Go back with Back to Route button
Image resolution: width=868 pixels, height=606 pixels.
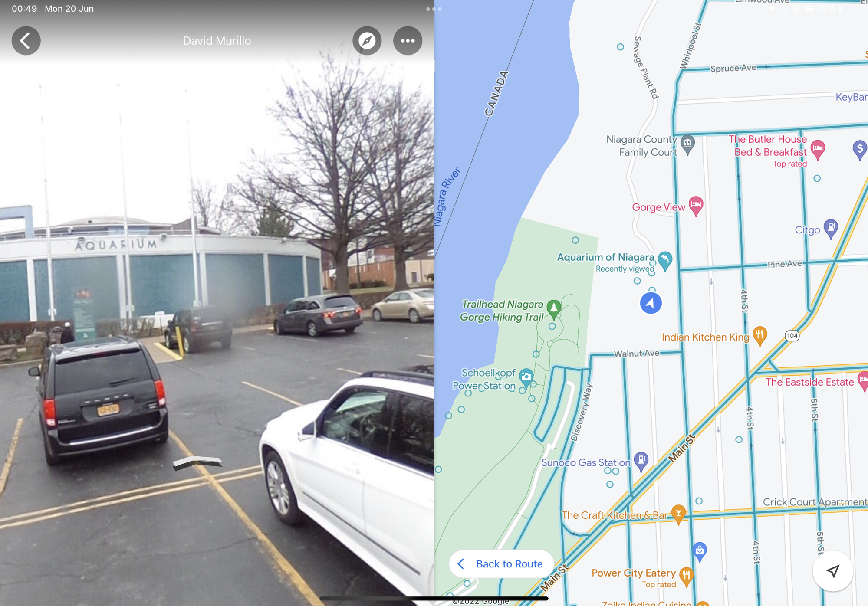tap(501, 564)
